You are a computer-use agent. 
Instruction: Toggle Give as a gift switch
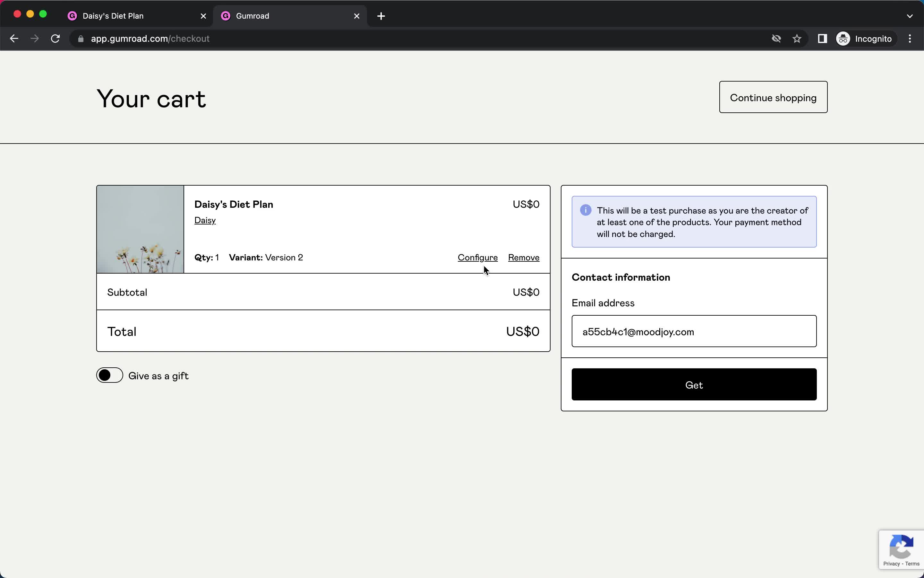110,375
